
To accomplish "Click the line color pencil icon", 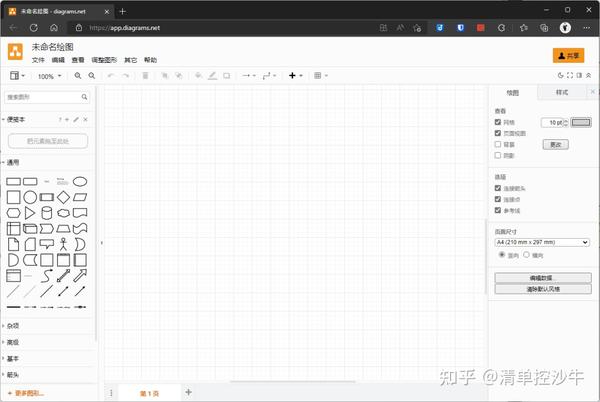I will (x=212, y=76).
